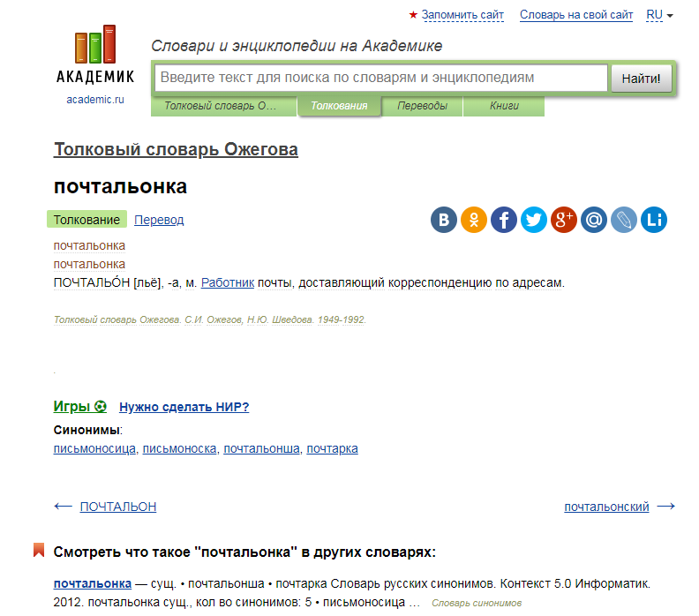Open synonym письмоносица
Viewport: 699px width, 616px height.
pyautogui.click(x=94, y=448)
